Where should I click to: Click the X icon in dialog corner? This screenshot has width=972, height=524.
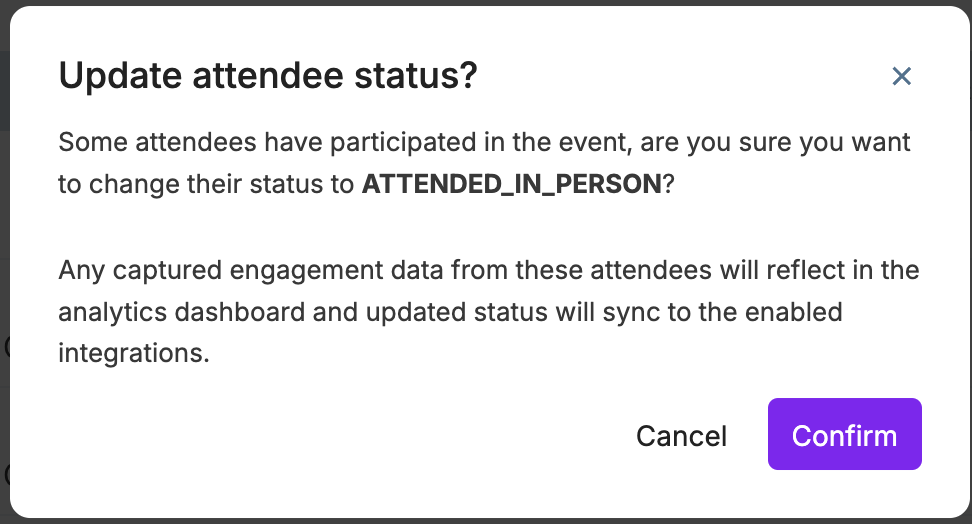pyautogui.click(x=901, y=76)
